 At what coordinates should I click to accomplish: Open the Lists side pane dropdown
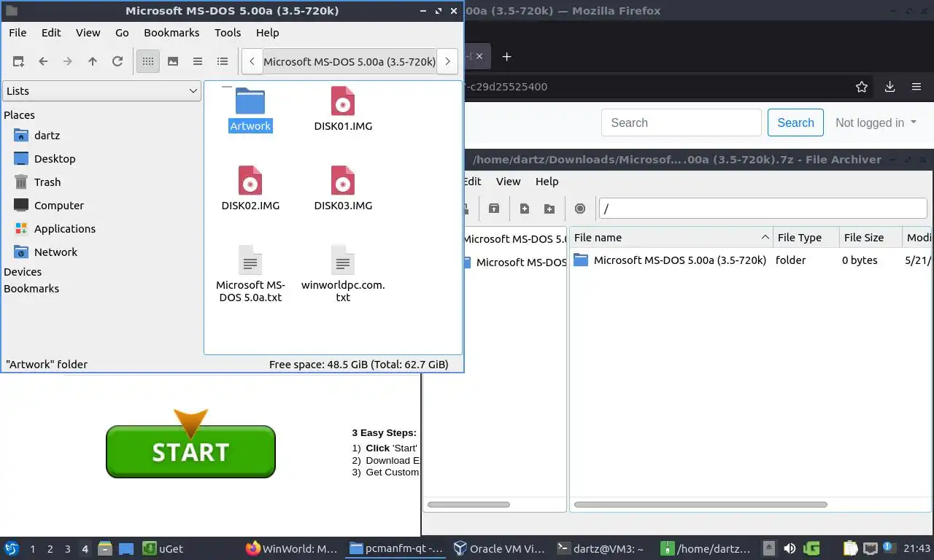[x=102, y=91]
